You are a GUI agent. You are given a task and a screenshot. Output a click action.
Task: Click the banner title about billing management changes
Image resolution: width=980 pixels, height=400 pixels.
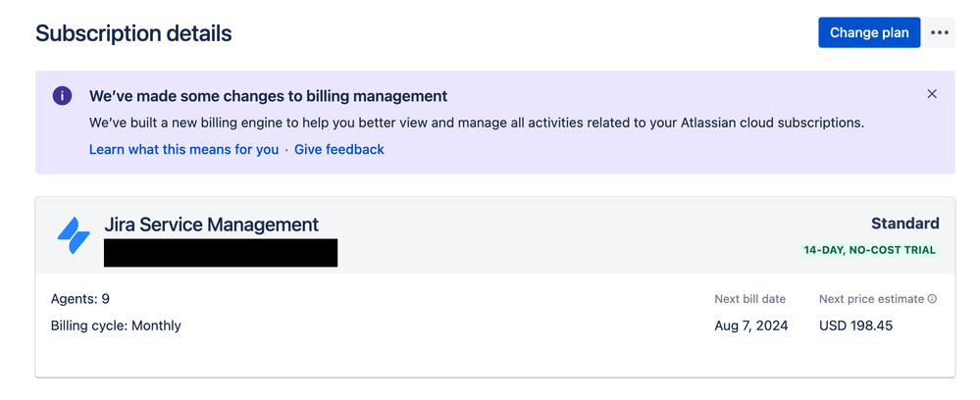coord(268,96)
